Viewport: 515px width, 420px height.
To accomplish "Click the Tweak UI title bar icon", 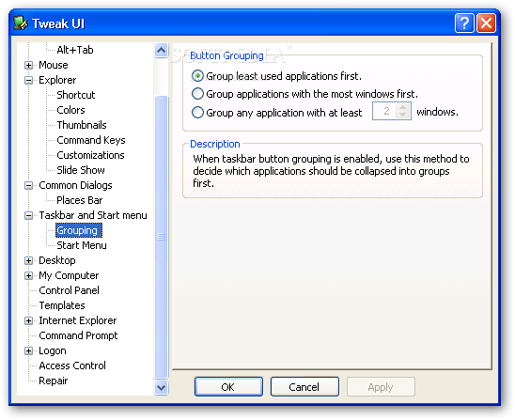I will point(21,23).
